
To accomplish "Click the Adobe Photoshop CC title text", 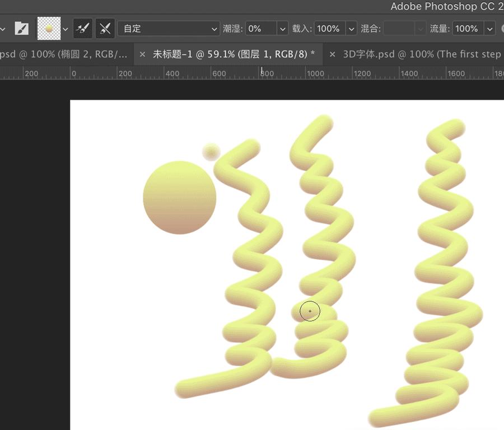I will pos(445,7).
